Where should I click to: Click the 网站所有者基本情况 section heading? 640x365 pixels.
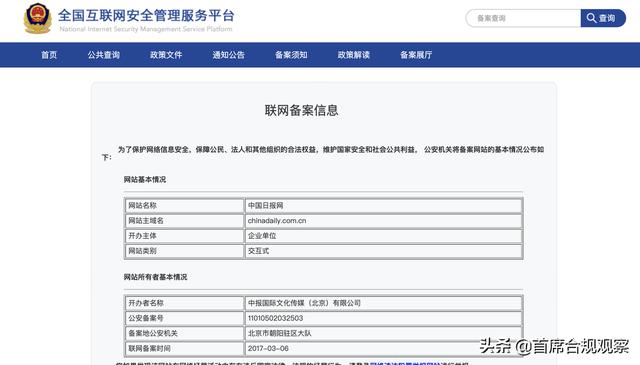[x=156, y=277]
